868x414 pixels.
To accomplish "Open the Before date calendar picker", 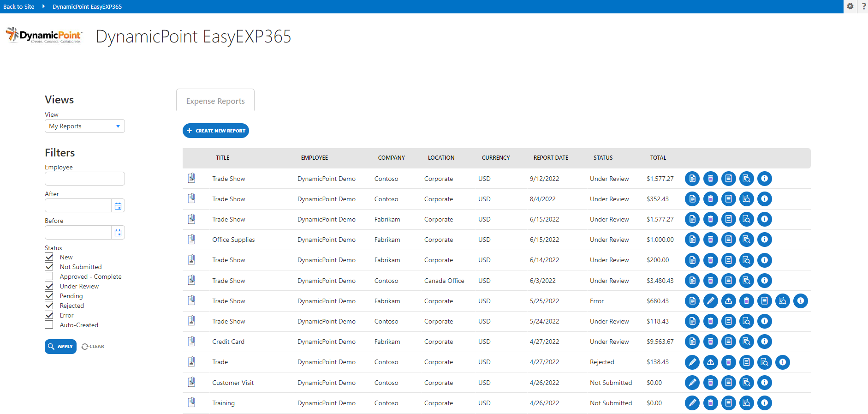I will point(118,233).
